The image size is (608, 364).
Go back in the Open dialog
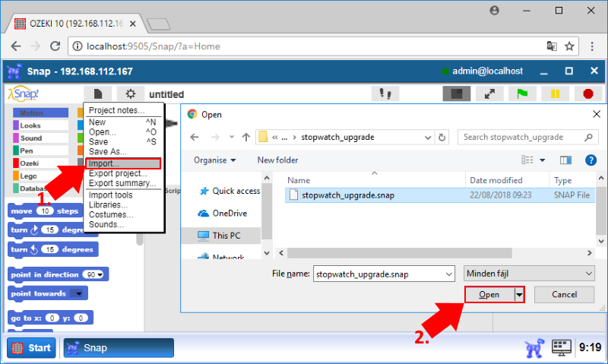pos(195,138)
